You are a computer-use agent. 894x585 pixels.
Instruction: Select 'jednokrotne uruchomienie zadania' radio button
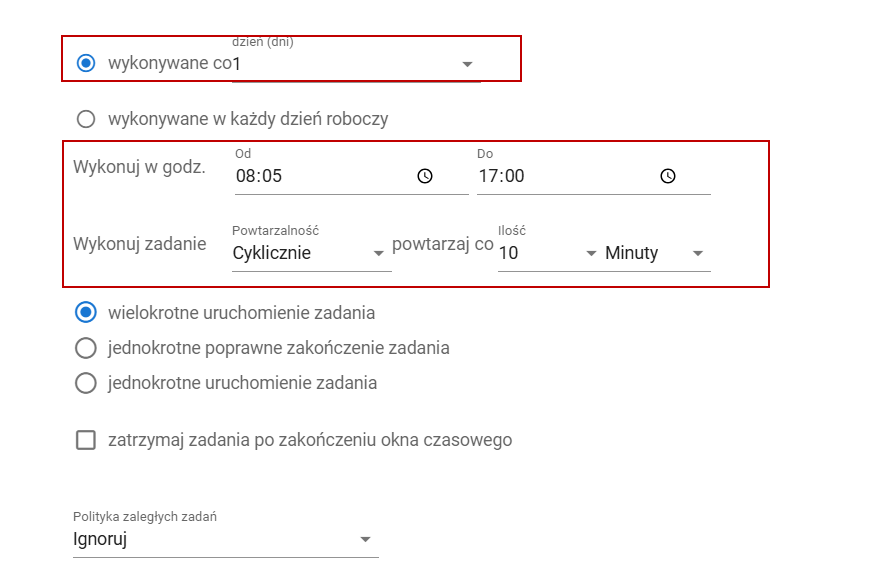(x=86, y=383)
